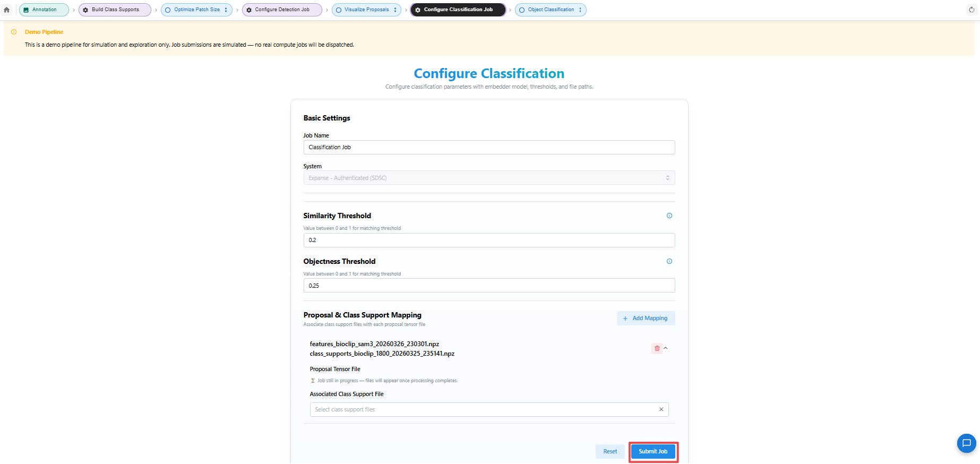Open options menu for Object Classification
This screenshot has height=464, width=980.
tap(580, 10)
